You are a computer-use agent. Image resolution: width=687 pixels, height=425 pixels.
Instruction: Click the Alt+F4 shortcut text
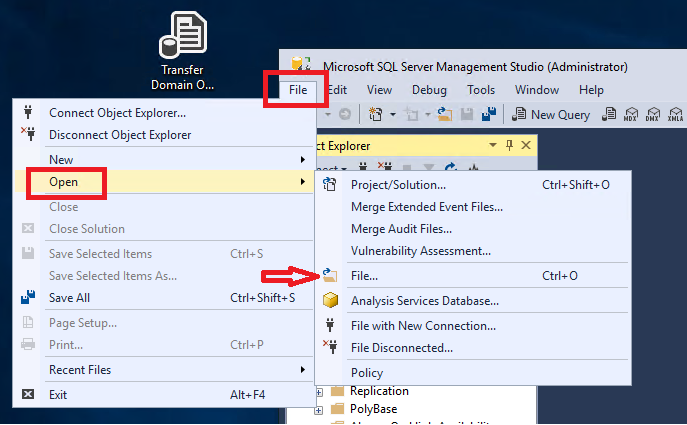[x=248, y=394]
